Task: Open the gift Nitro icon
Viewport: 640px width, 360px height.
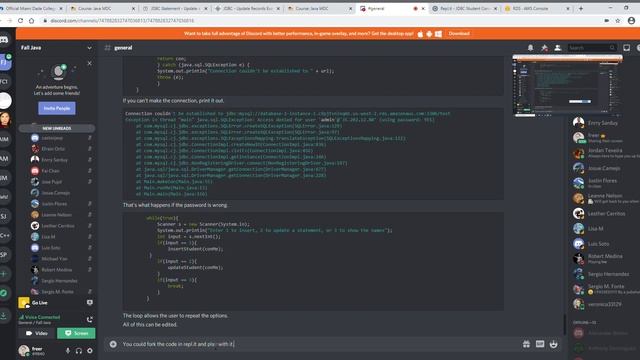Action: coord(527,344)
